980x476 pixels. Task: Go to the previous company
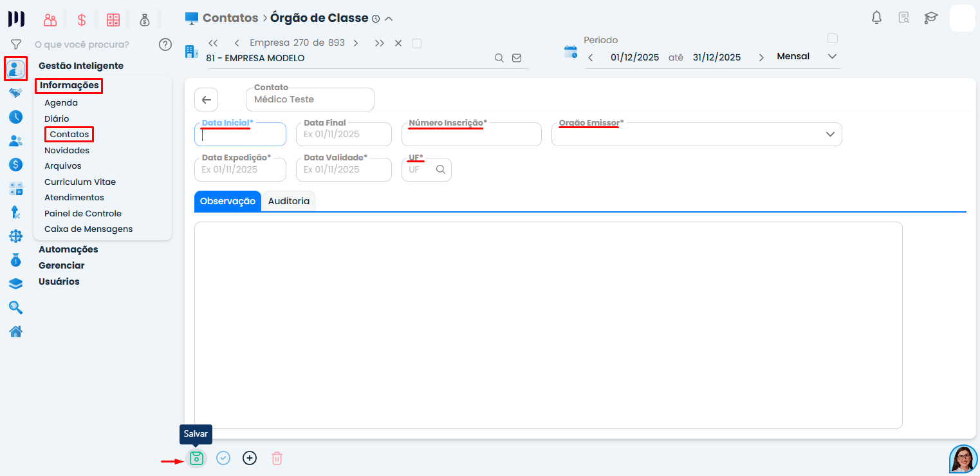(237, 43)
